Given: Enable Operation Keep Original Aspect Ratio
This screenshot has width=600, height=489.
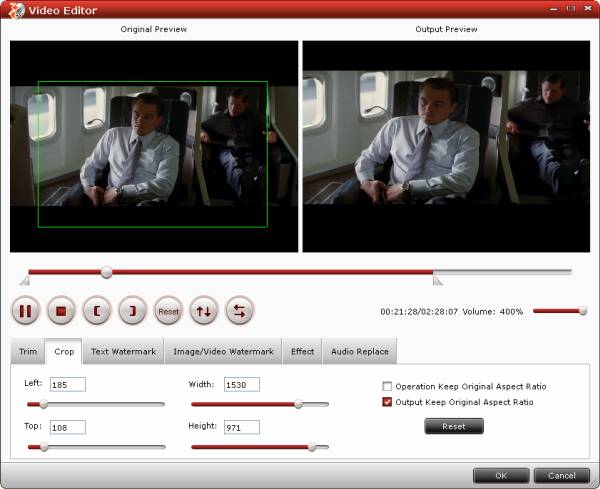Looking at the screenshot, I should pyautogui.click(x=387, y=386).
